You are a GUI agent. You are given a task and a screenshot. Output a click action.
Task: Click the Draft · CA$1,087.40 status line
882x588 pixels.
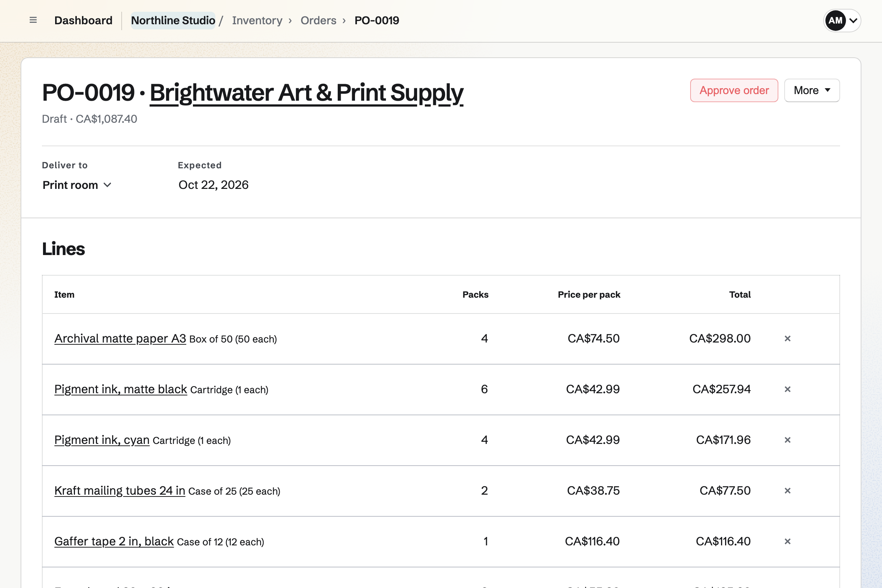point(90,119)
